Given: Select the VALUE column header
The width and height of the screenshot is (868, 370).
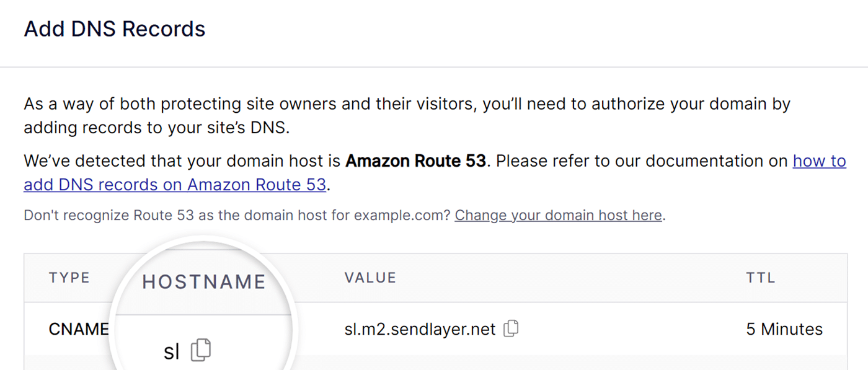Looking at the screenshot, I should [x=370, y=278].
